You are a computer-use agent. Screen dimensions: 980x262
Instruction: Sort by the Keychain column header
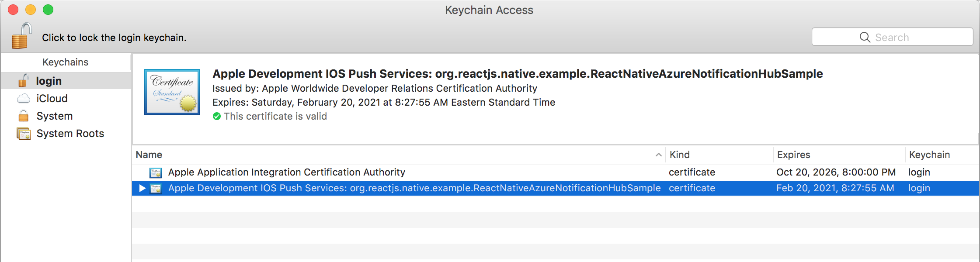pyautogui.click(x=942, y=155)
